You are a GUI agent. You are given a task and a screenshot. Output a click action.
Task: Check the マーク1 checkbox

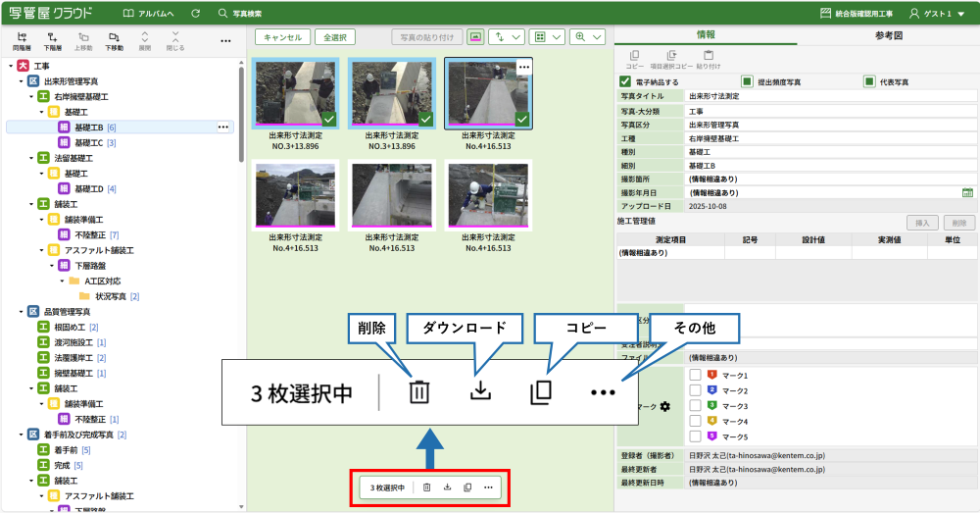pyautogui.click(x=694, y=375)
